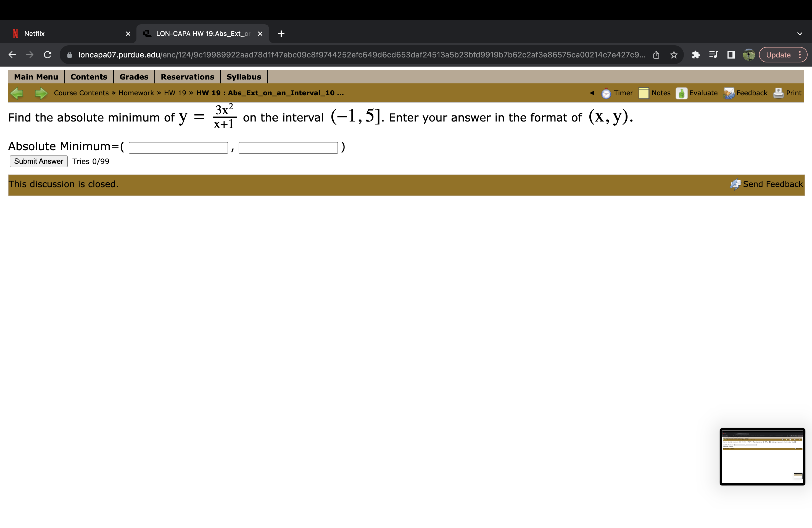Click the Syllabus tab

[x=243, y=76]
